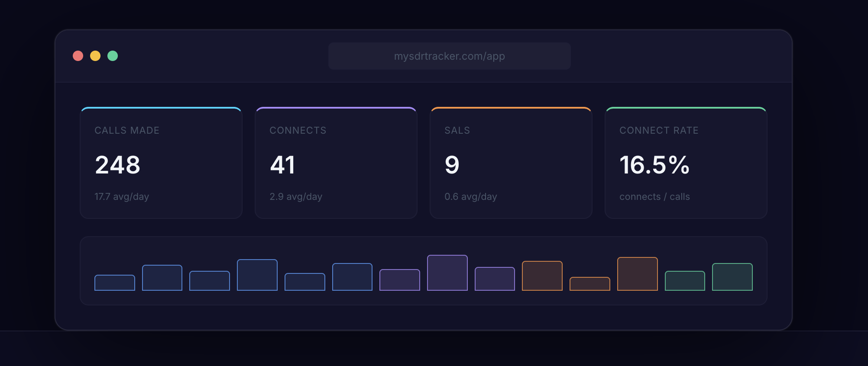Select the last green chart bar
This screenshot has width=868, height=366.
point(732,277)
